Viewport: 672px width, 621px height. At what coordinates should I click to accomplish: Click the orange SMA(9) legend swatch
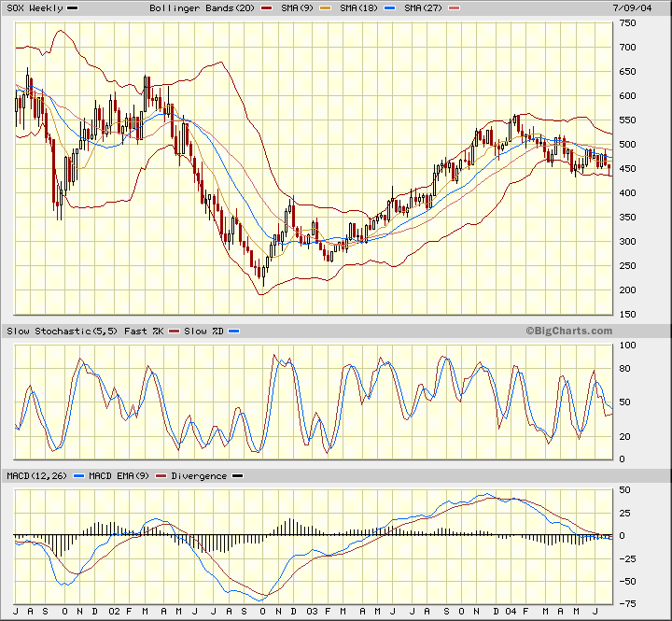tap(326, 8)
